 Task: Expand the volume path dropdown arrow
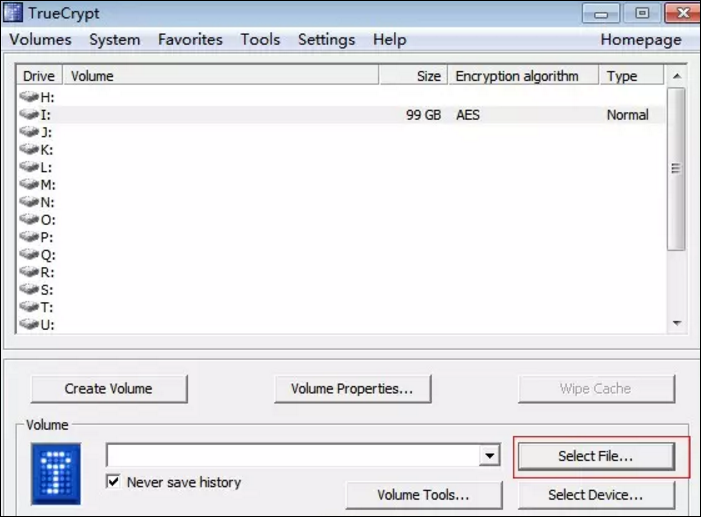[490, 456]
